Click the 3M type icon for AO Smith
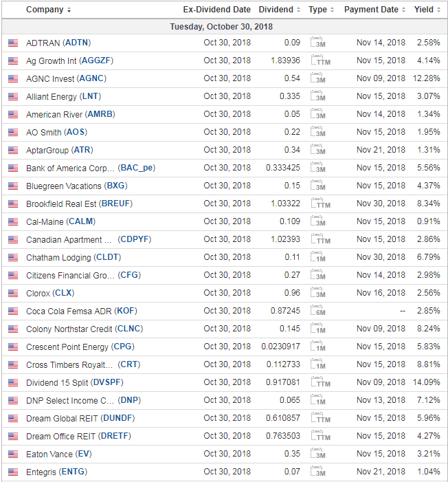 point(317,132)
